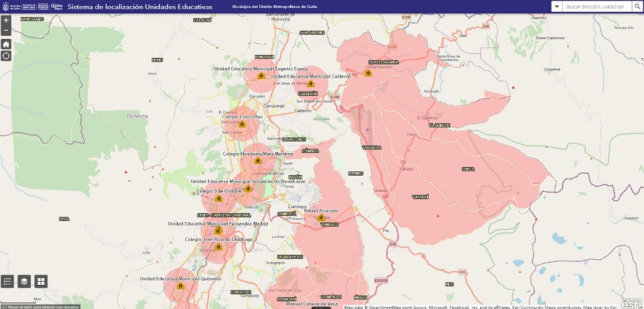Click the coordinates capture button at bottom-left
Image resolution: width=644 pixels, height=309 pixels.
point(4,305)
